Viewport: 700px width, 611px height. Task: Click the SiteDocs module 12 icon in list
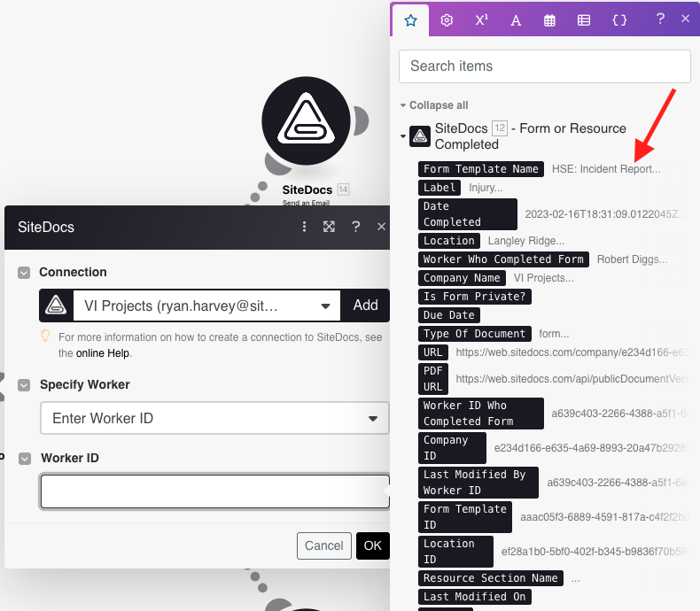click(x=420, y=136)
